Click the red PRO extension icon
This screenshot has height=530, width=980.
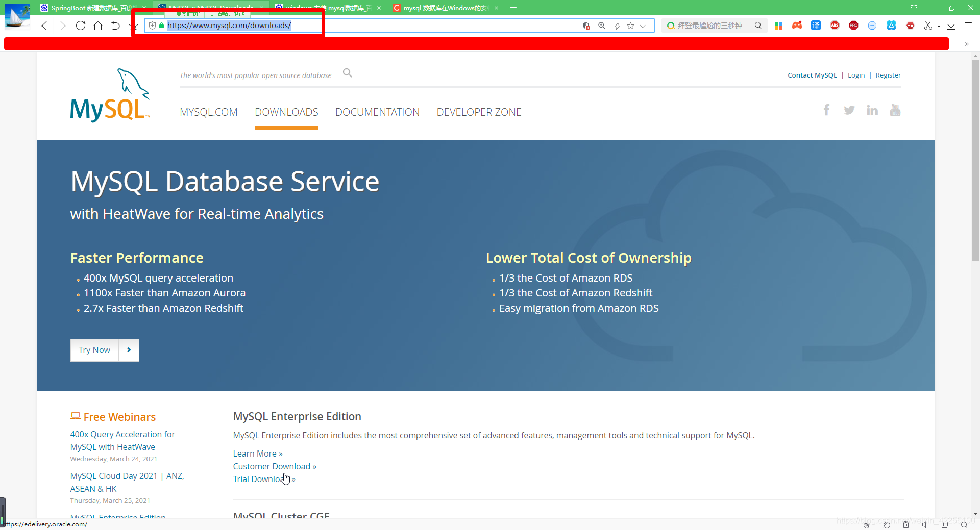click(854, 25)
